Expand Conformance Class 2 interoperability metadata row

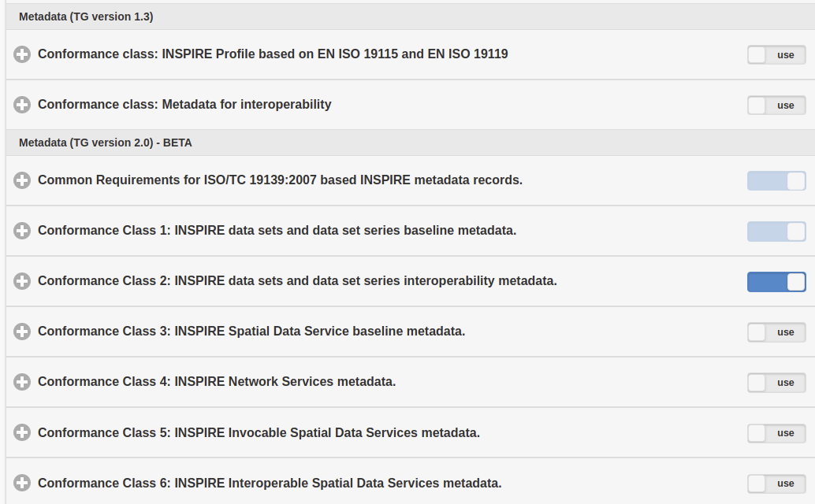click(22, 281)
